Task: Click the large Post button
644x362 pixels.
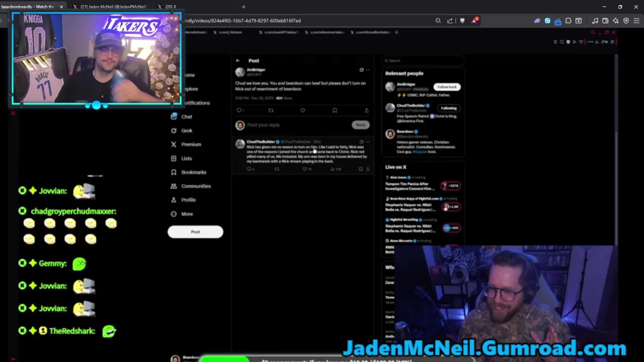Action: pos(195,232)
